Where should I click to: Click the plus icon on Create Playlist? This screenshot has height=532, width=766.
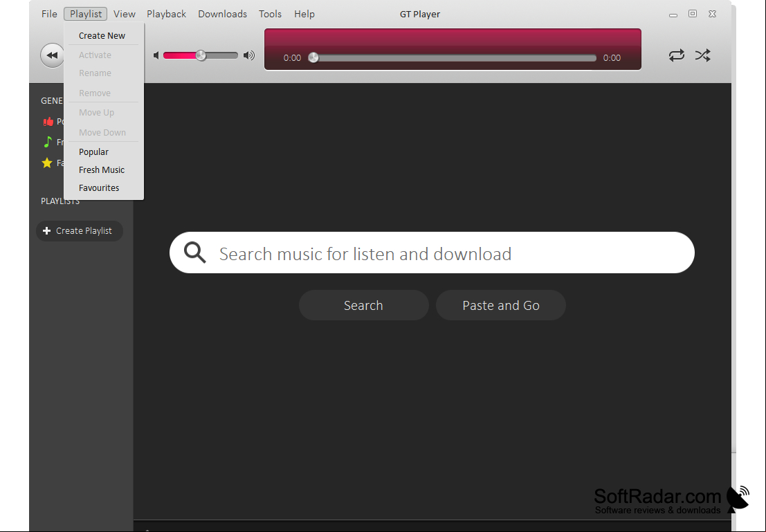[x=46, y=230]
